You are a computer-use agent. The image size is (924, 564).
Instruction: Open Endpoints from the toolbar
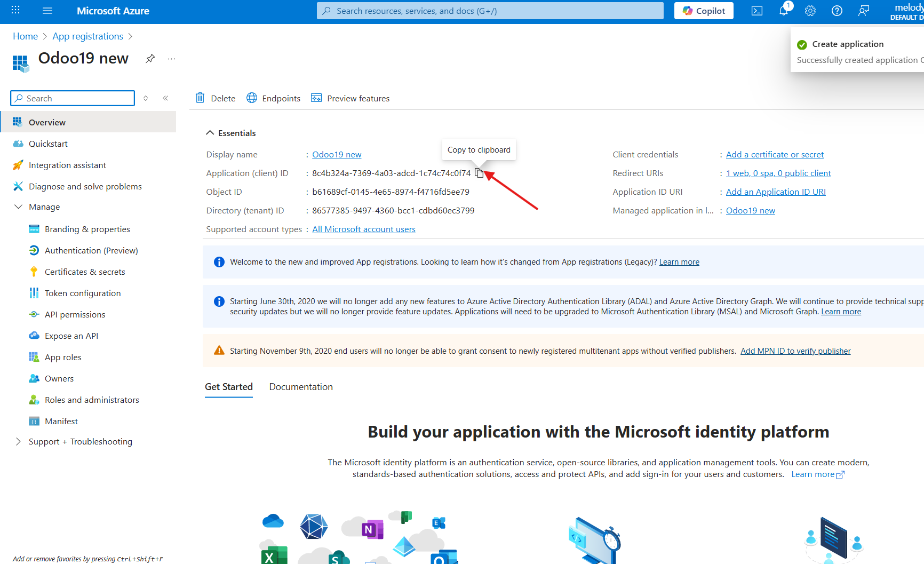(x=273, y=98)
